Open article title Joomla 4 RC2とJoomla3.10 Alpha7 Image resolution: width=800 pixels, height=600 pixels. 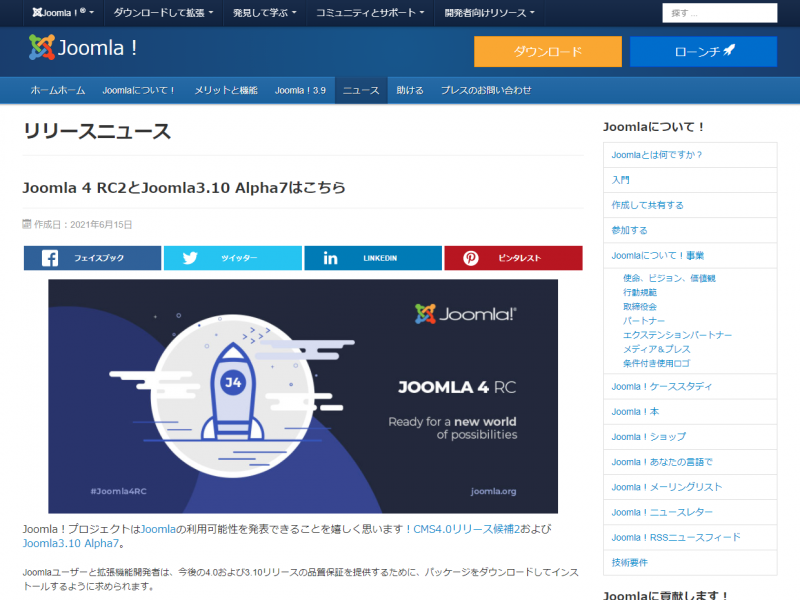coord(184,188)
